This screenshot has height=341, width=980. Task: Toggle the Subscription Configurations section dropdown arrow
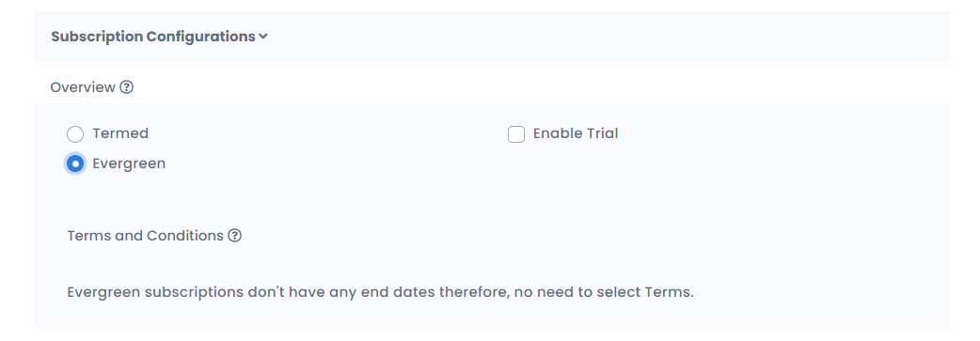tap(263, 37)
